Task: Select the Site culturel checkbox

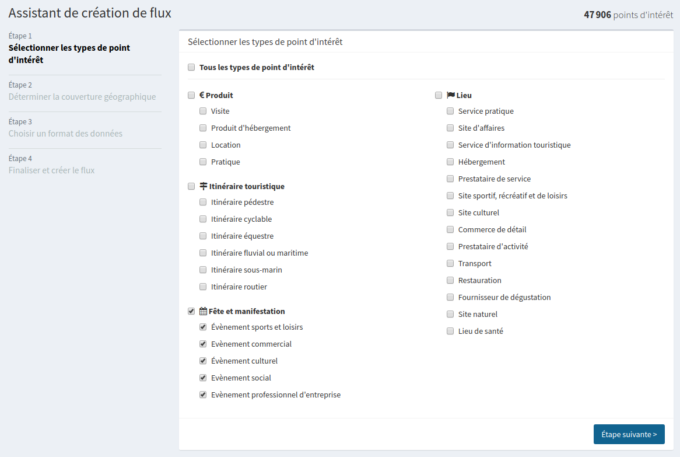Action: pos(450,212)
